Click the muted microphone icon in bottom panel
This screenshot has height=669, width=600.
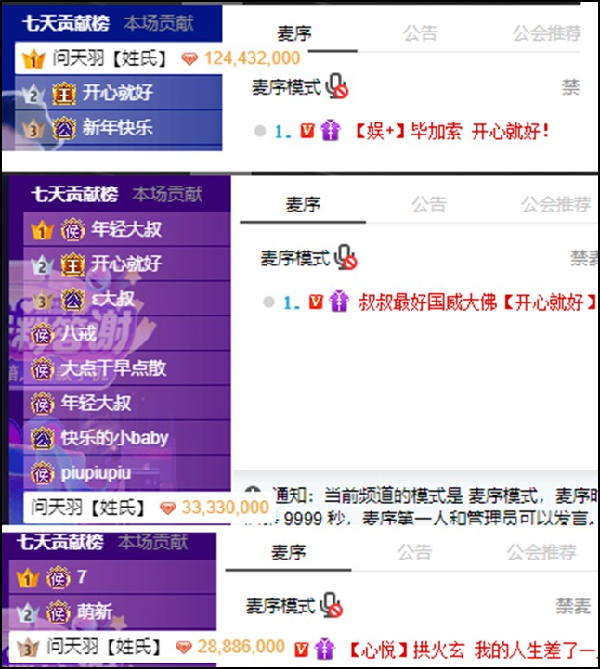coord(331,605)
